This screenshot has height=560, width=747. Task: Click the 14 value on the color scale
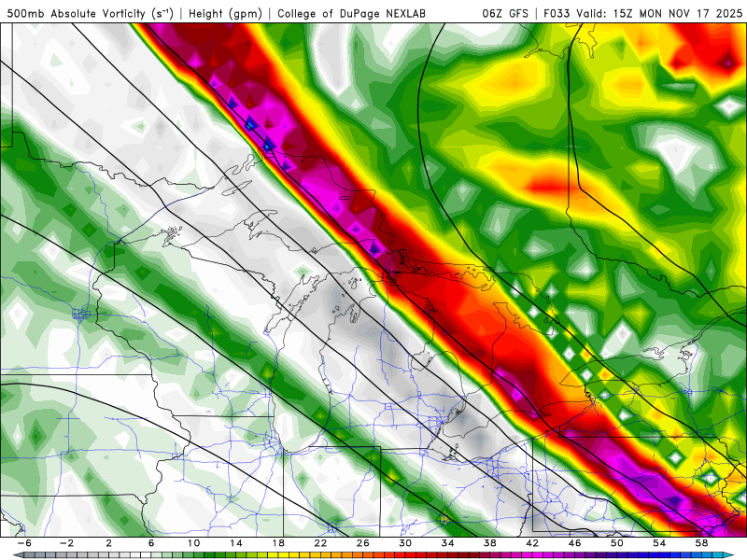[x=236, y=543]
